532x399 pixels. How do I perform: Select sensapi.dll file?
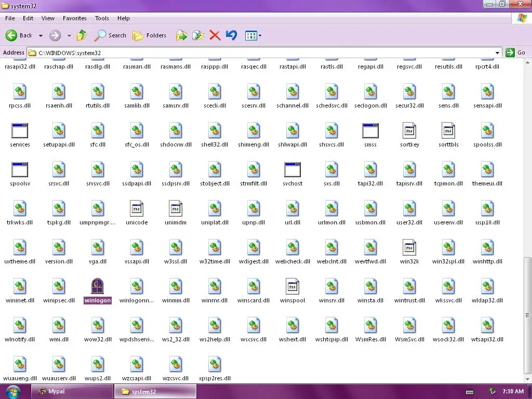tap(487, 96)
